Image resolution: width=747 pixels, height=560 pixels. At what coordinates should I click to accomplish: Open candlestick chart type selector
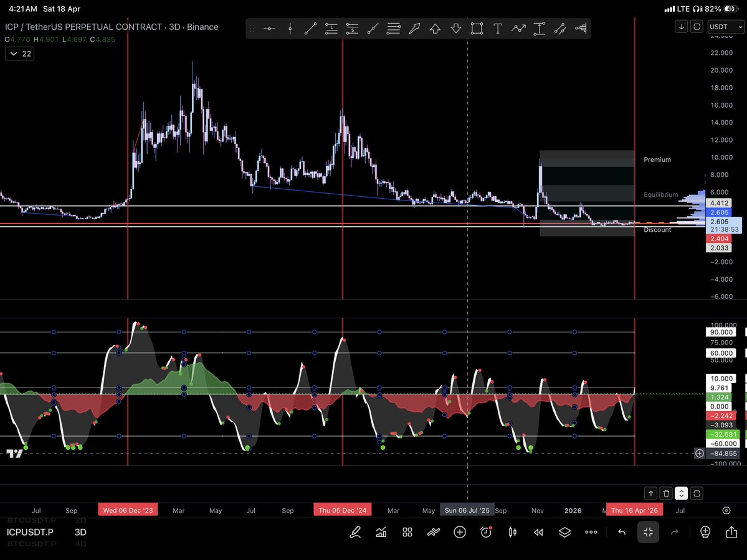(x=513, y=532)
